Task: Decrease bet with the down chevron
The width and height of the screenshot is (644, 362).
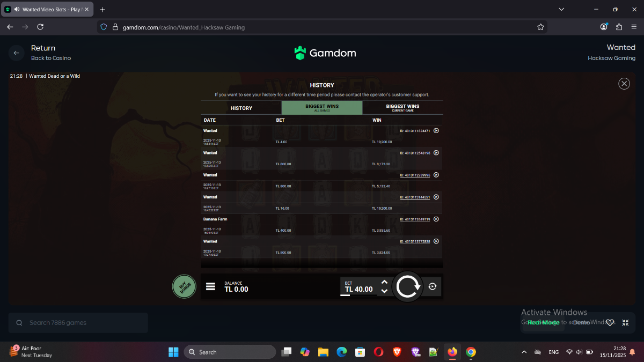Action: [384, 291]
